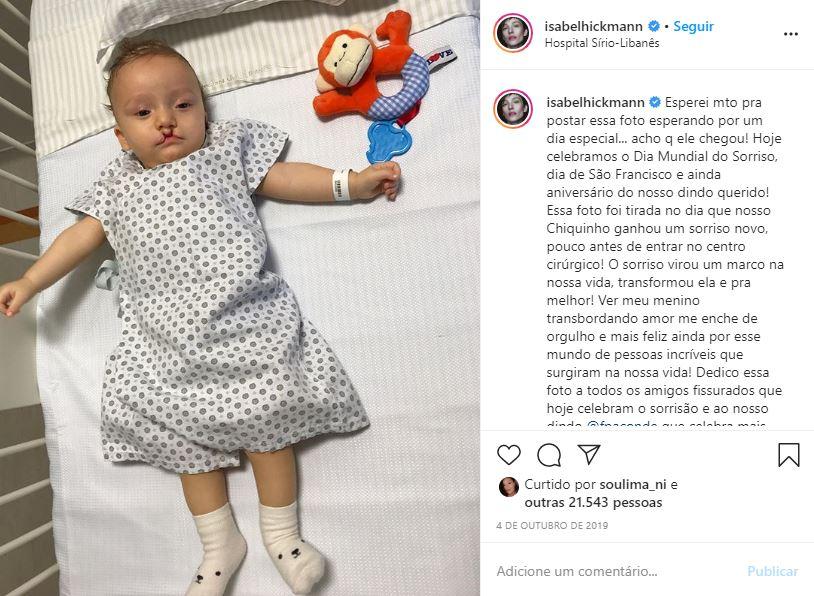Click the 4 de outubro de 2019 timestamp

(552, 525)
